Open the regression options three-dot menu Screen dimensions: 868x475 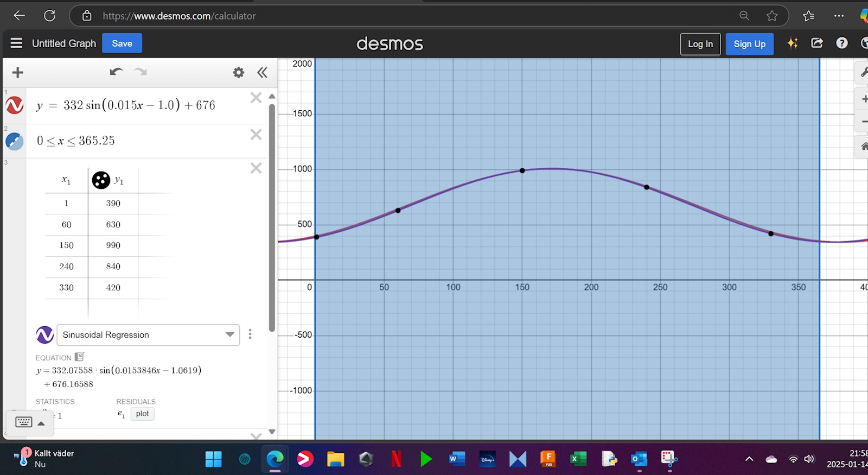click(250, 334)
